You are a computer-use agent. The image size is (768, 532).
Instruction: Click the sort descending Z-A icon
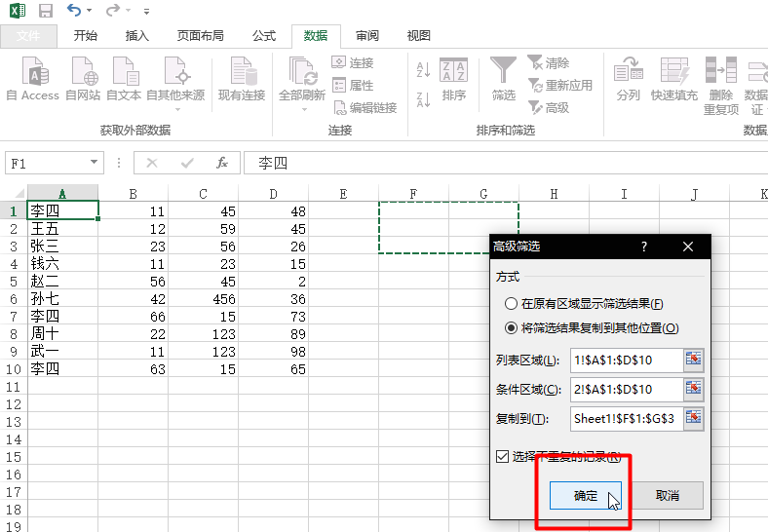[x=423, y=99]
